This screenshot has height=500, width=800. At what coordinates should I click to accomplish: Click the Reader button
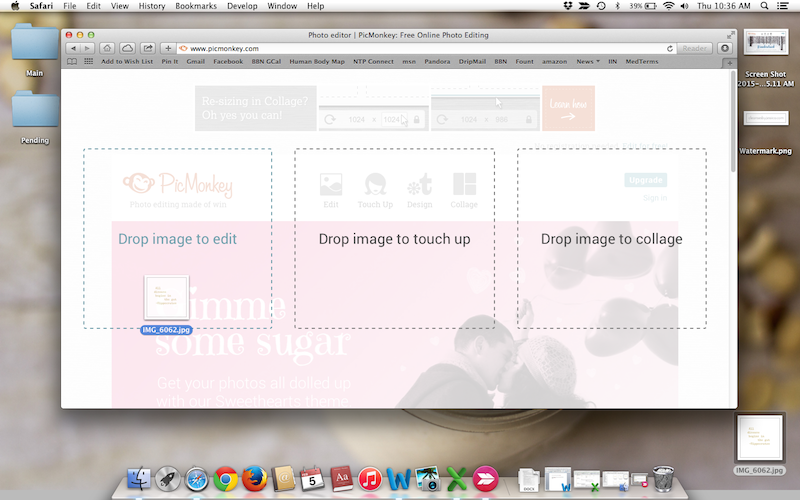click(x=694, y=48)
